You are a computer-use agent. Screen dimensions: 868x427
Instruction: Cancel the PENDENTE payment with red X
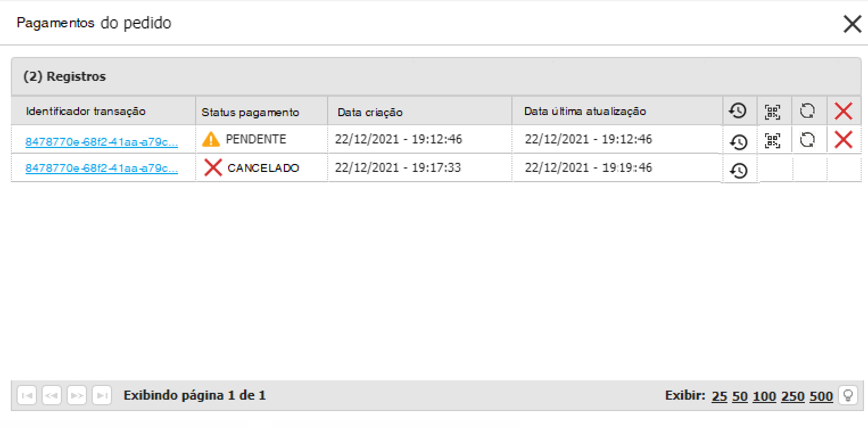tap(843, 140)
